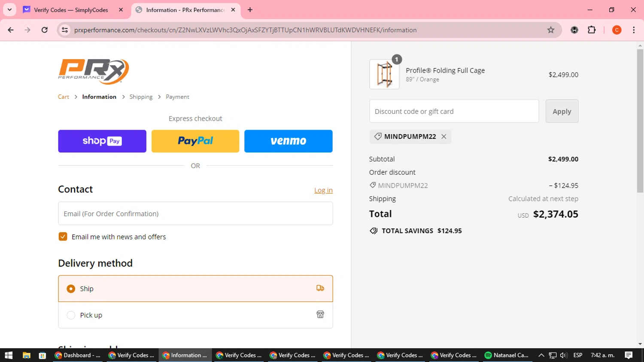Click the scrollbar down arrow
The image size is (644, 362).
(640, 344)
